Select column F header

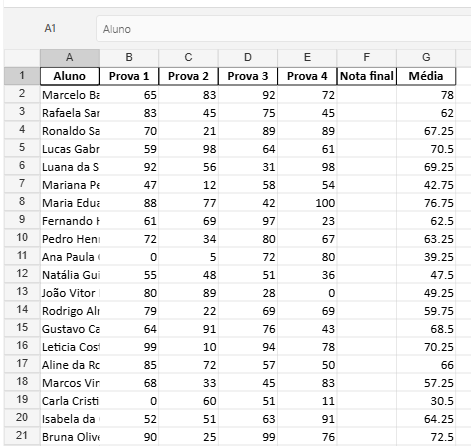pyautogui.click(x=366, y=58)
